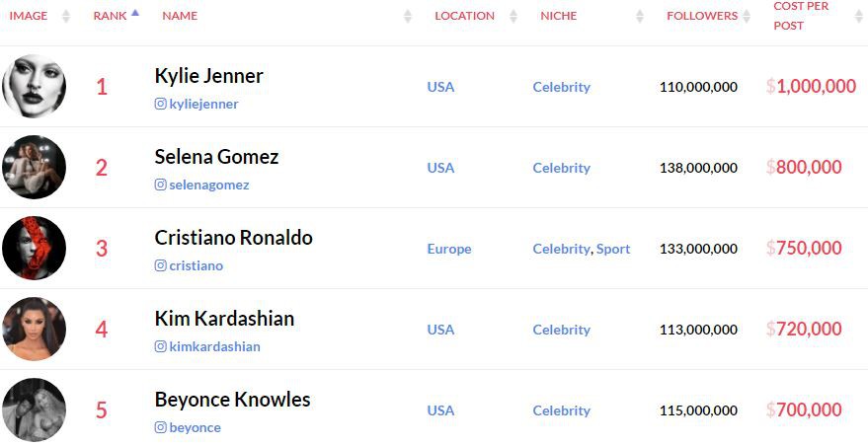868x446 pixels.
Task: Filter by Europe location link
Action: pos(449,249)
